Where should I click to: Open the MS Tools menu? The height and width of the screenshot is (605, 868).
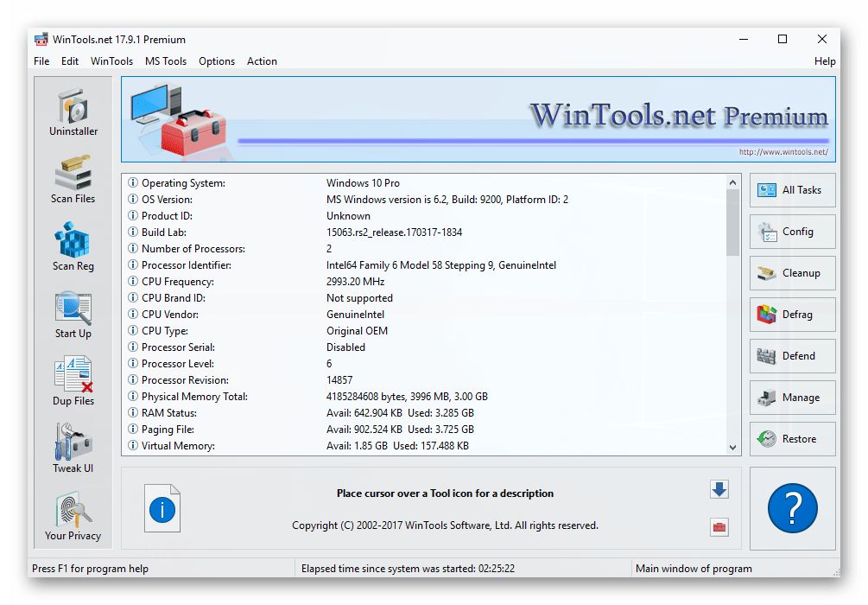(x=166, y=61)
